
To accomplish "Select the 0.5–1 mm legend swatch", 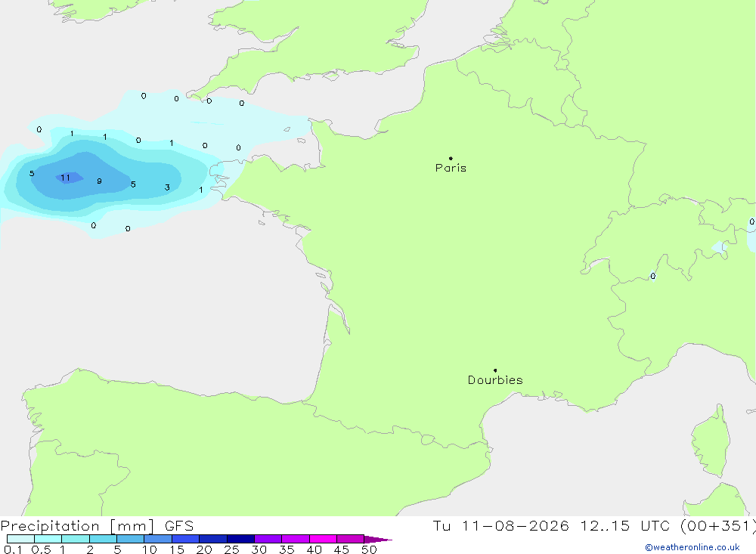I will (x=48, y=539).
